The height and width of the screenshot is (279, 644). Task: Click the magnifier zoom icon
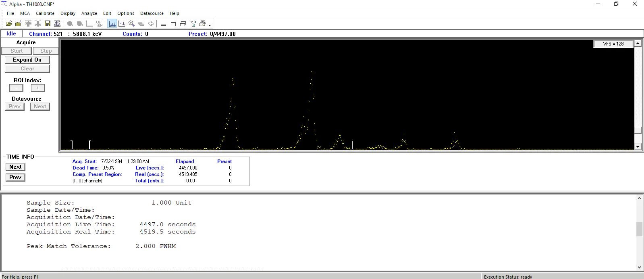[131, 24]
